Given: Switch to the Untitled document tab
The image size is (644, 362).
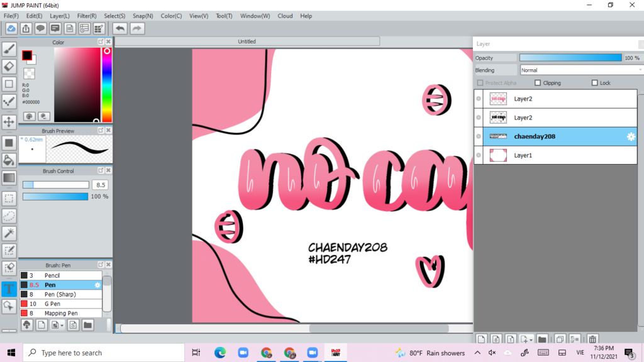Looking at the screenshot, I should [x=247, y=41].
